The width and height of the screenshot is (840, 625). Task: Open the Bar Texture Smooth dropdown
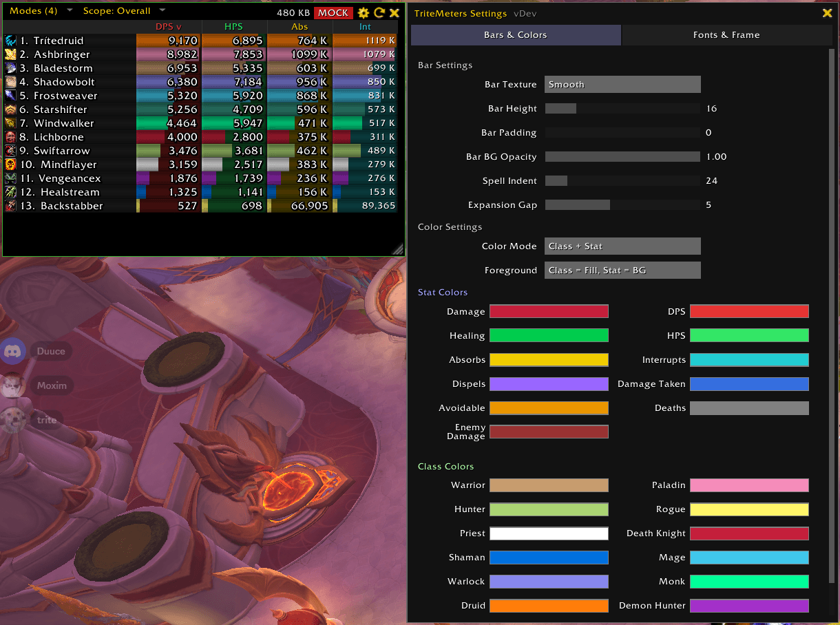tap(622, 85)
